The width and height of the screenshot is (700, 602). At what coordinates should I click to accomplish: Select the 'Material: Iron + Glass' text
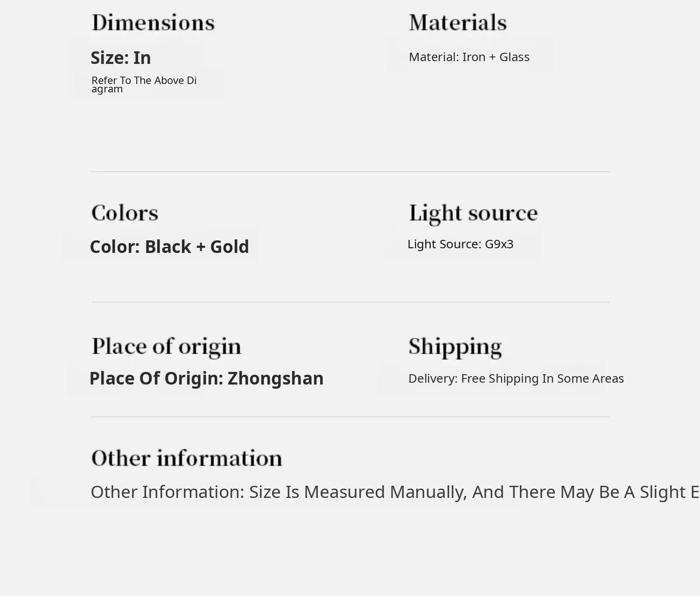(x=469, y=57)
